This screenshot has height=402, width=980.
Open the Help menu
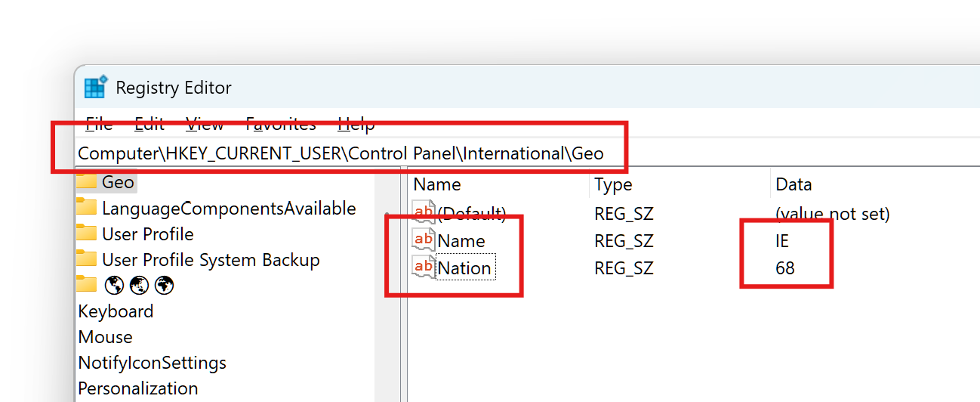[x=356, y=125]
